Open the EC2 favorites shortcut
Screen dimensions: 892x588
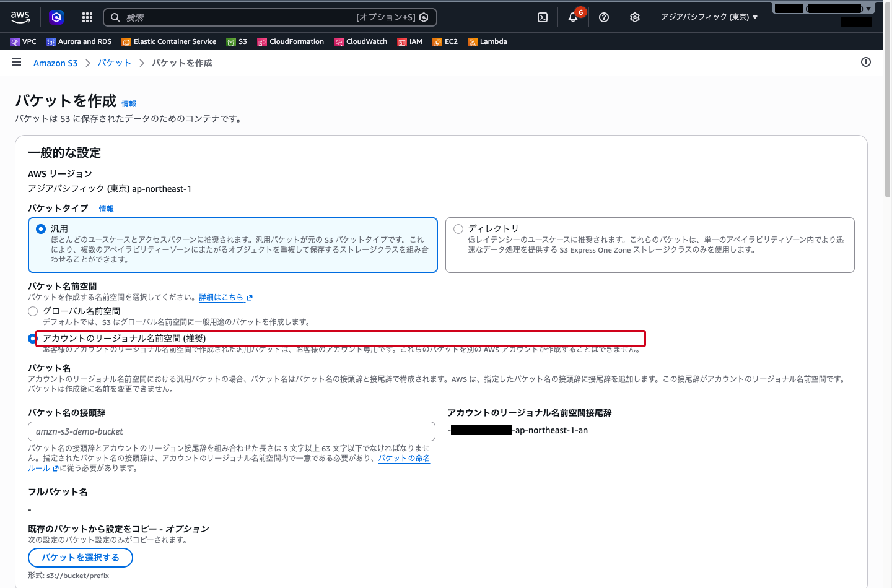point(445,41)
